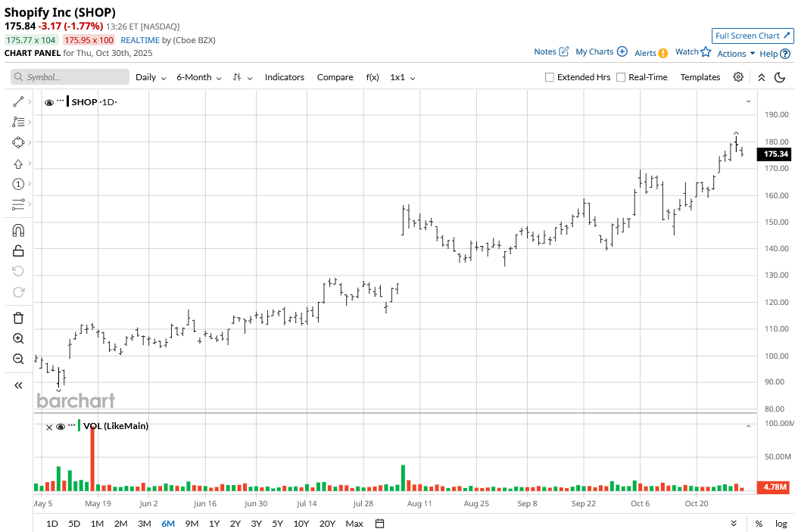
Task: Select the 10Y time range
Action: pyautogui.click(x=301, y=524)
